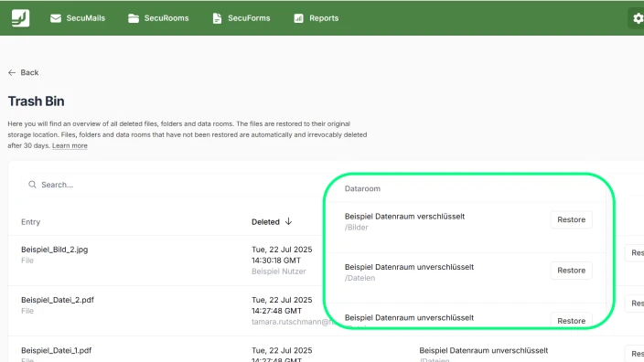The image size is (644, 362).
Task: Click the tamara.rutschmann email address
Action: pos(292,322)
